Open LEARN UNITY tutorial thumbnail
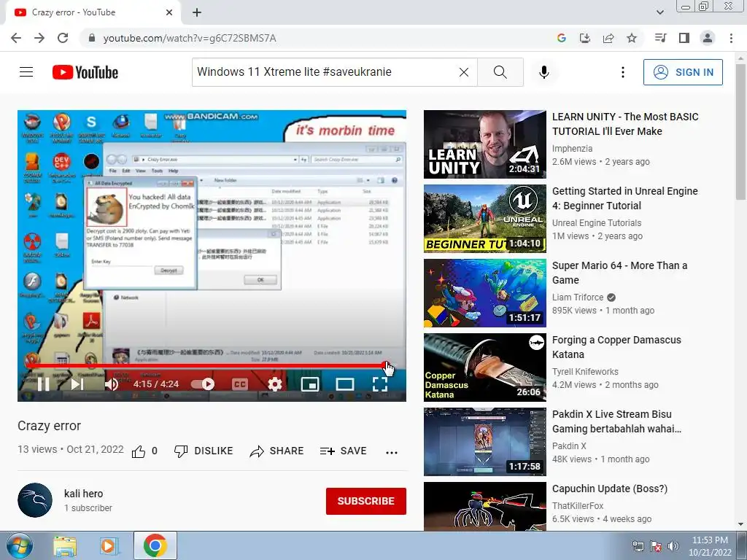 [485, 144]
